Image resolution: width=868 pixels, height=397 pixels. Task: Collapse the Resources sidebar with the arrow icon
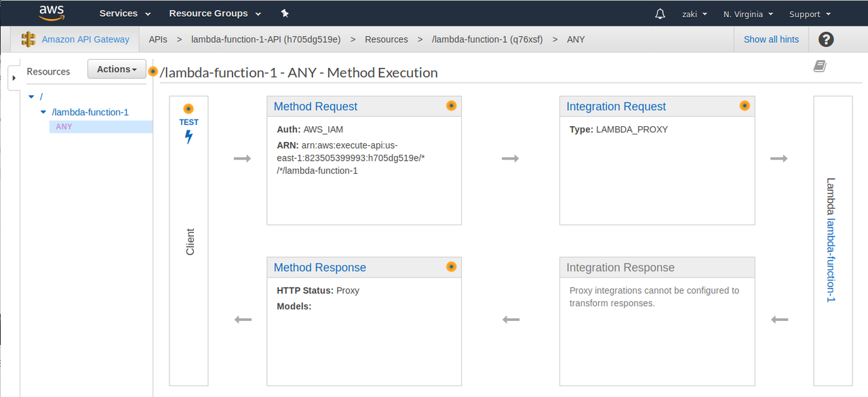pos(14,77)
